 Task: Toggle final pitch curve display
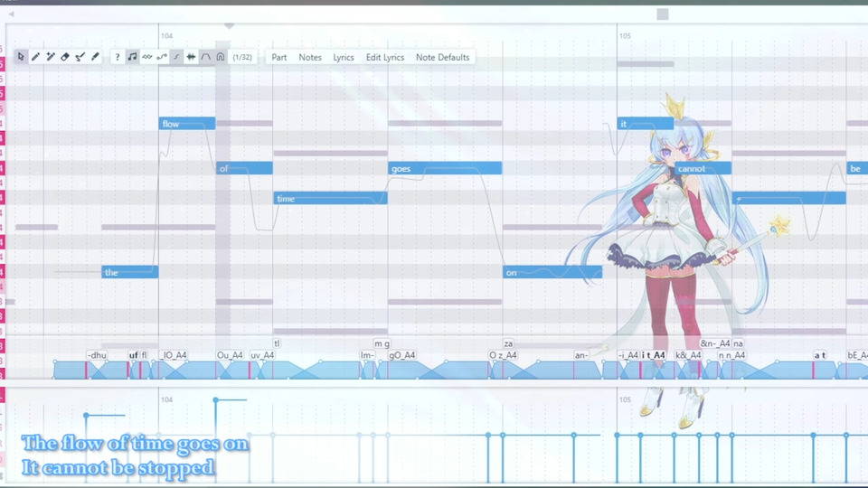(176, 57)
